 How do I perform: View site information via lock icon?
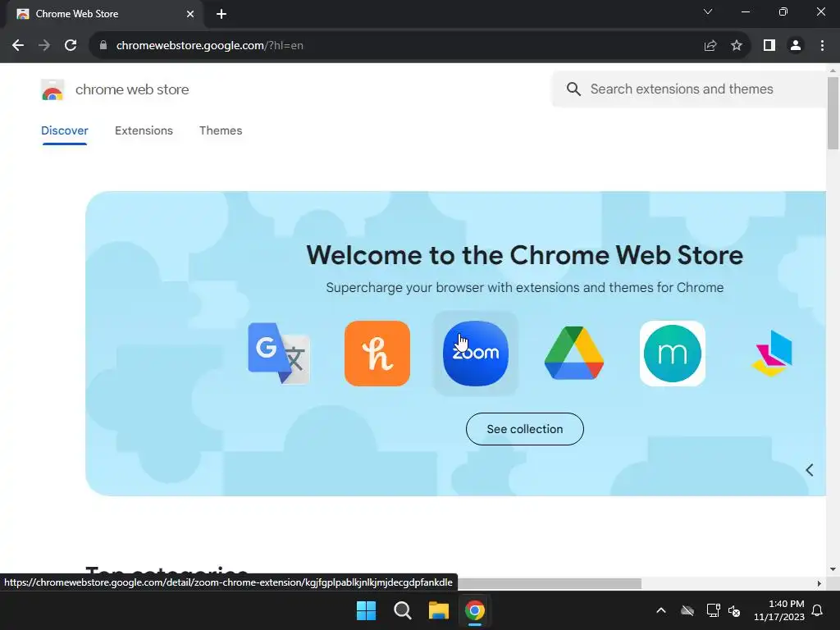pos(103,46)
